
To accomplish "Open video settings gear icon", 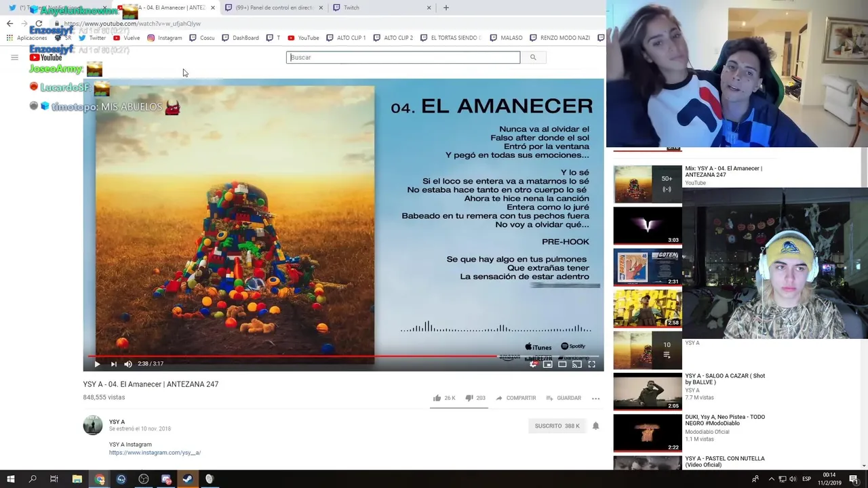I will click(x=533, y=364).
